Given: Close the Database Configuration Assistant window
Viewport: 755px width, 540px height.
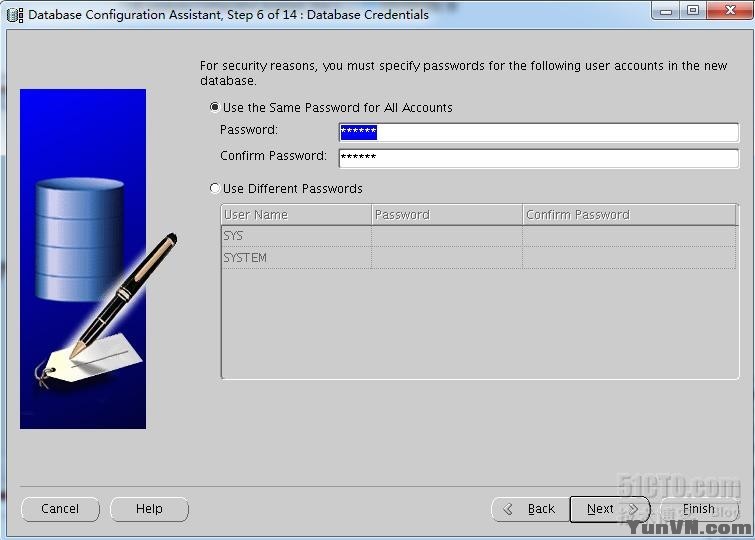Looking at the screenshot, I should pos(730,11).
